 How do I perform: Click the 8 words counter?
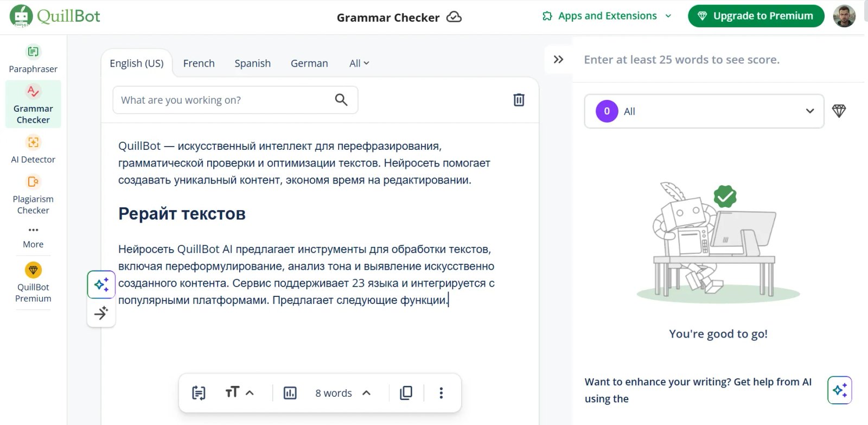click(334, 393)
